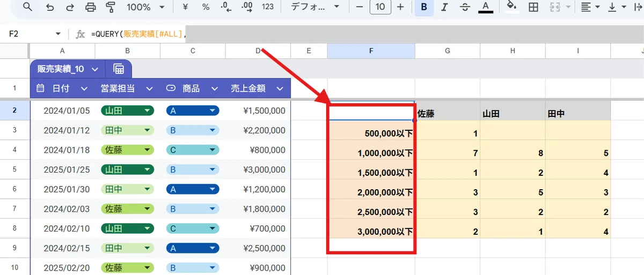Open the product A chip in row 2
The image size is (644, 275).
coord(193,111)
